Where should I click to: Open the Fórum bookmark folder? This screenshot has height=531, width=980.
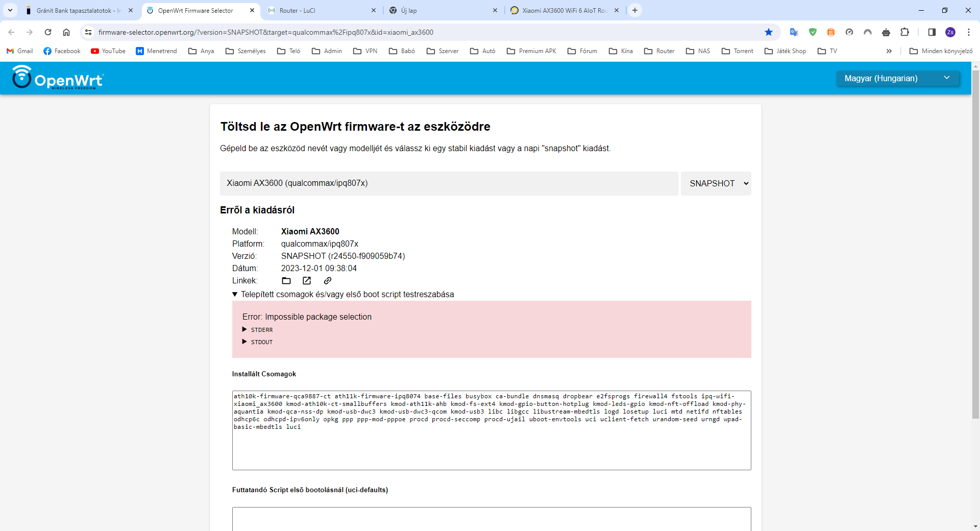click(x=582, y=51)
